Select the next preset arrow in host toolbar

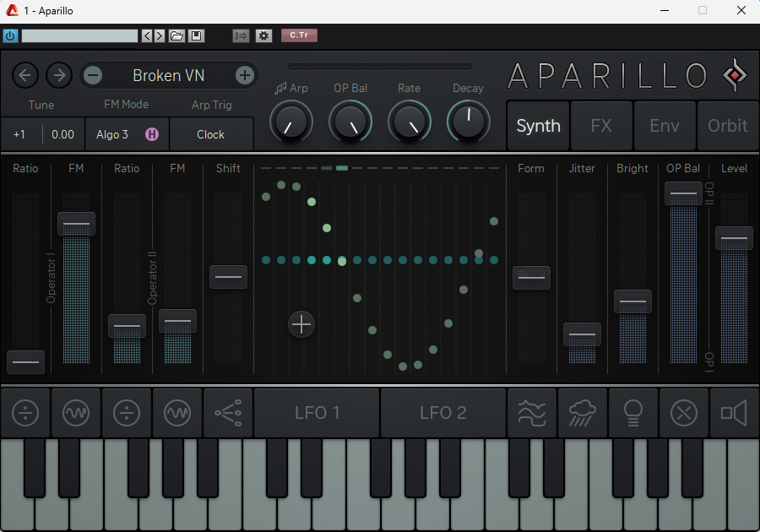[160, 35]
